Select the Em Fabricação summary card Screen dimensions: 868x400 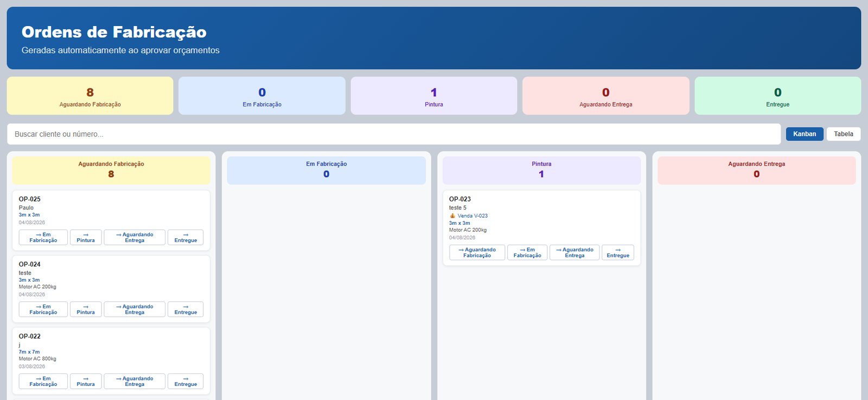click(x=262, y=96)
